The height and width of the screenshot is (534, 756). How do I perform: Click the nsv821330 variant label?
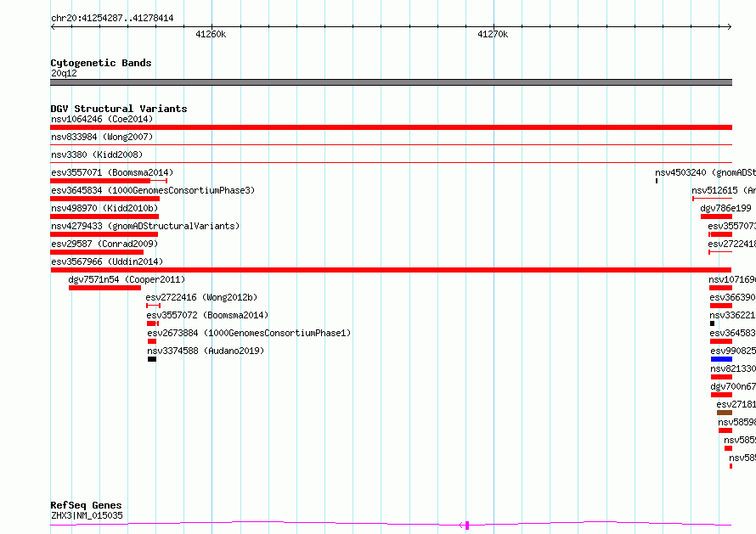pyautogui.click(x=733, y=368)
